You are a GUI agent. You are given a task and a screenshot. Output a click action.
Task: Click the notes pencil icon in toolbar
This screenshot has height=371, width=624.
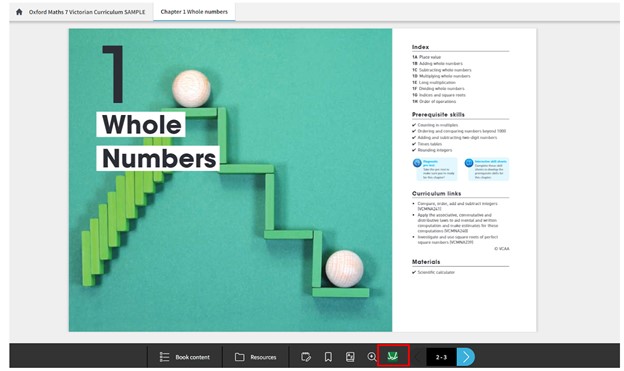pos(306,357)
